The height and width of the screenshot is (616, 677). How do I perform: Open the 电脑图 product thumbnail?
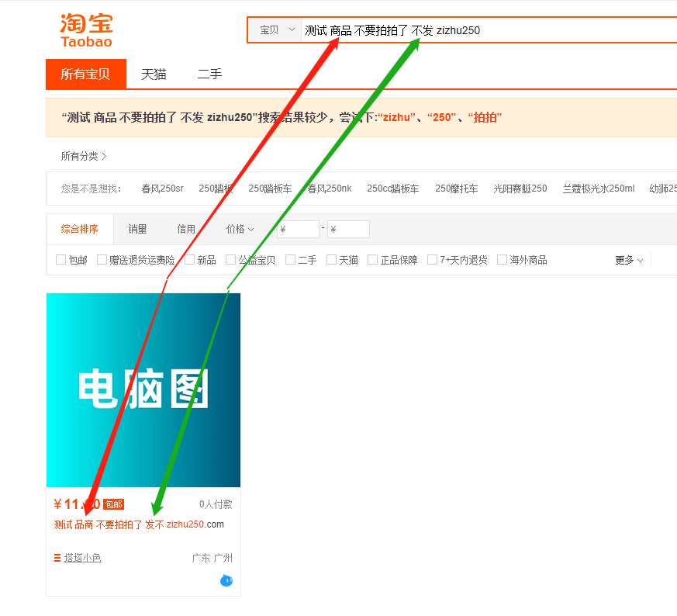click(143, 389)
